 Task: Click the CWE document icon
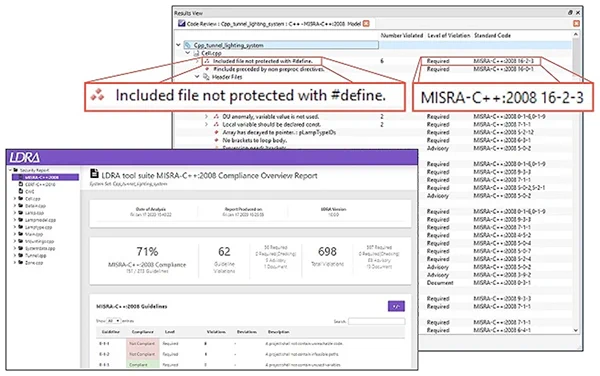[x=21, y=191]
